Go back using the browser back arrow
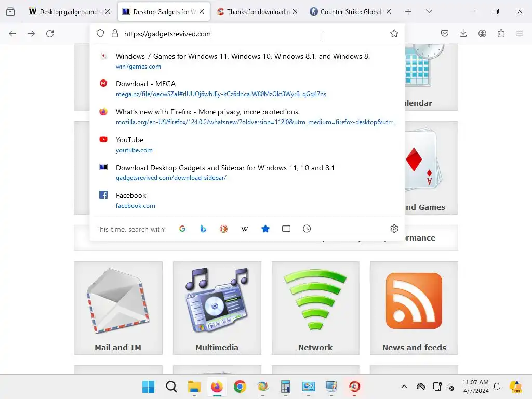Image resolution: width=532 pixels, height=399 pixels. click(12, 34)
